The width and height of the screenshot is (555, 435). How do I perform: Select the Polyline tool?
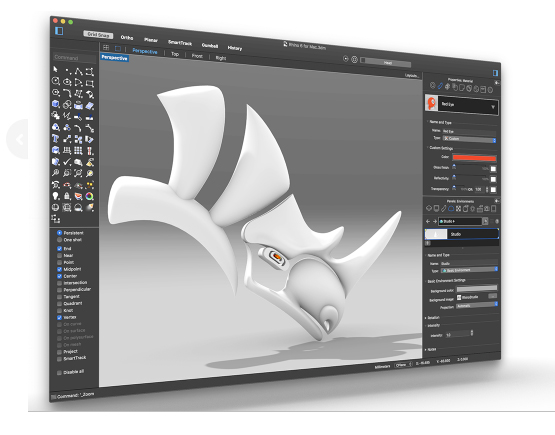(79, 72)
